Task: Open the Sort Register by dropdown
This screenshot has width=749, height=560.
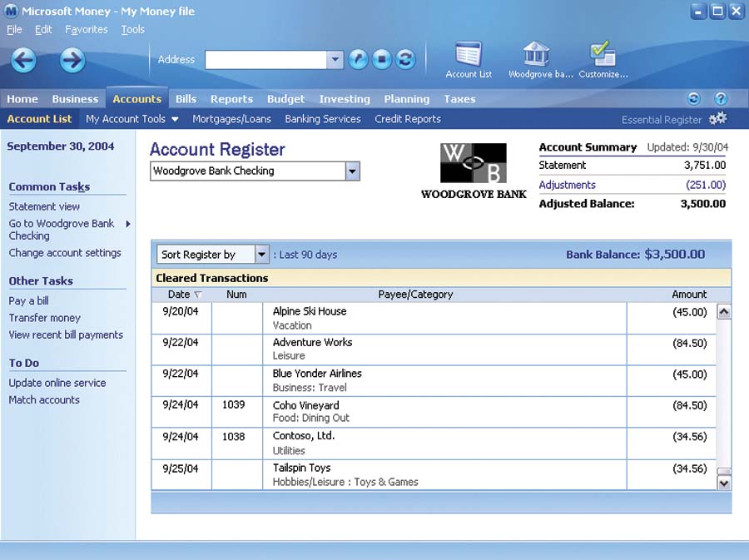Action: coord(262,255)
